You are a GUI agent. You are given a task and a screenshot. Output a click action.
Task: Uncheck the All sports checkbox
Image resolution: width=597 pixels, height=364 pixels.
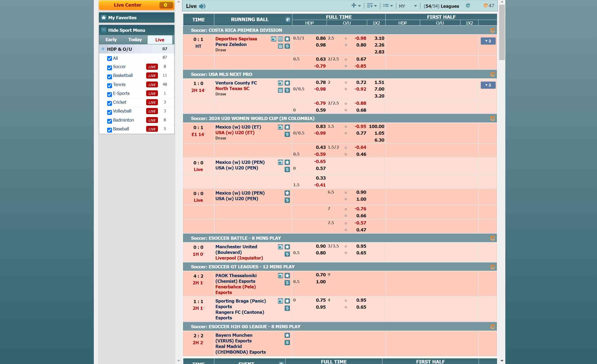pos(110,59)
